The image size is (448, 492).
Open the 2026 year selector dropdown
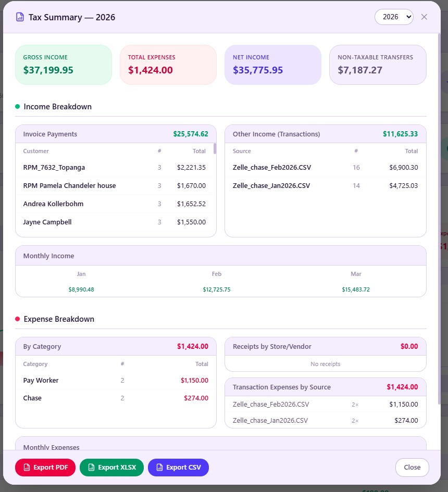tap(393, 17)
